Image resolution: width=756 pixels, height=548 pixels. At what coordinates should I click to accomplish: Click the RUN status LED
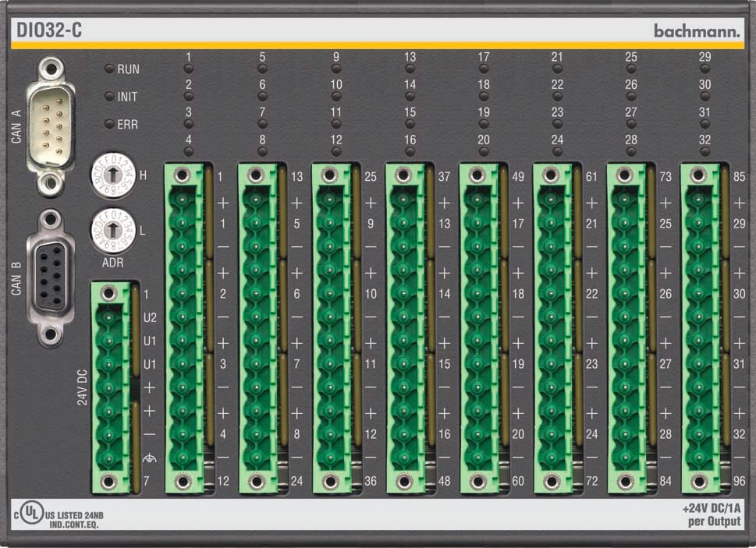tap(109, 69)
